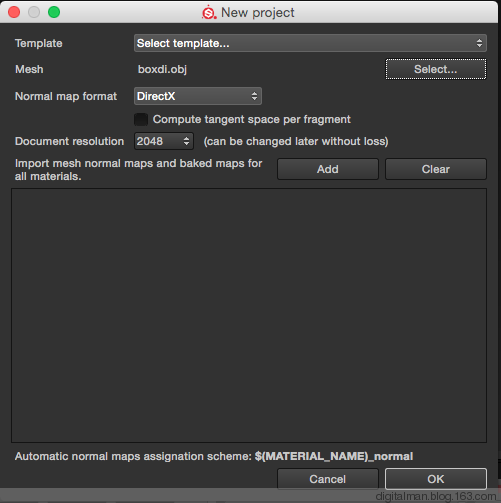The height and width of the screenshot is (503, 501).
Task: Click the grayed-out minimize window button
Action: 34,12
